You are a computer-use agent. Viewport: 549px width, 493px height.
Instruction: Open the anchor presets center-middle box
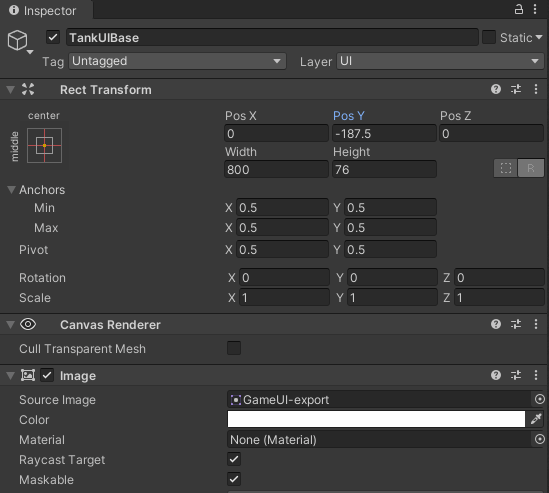44,145
